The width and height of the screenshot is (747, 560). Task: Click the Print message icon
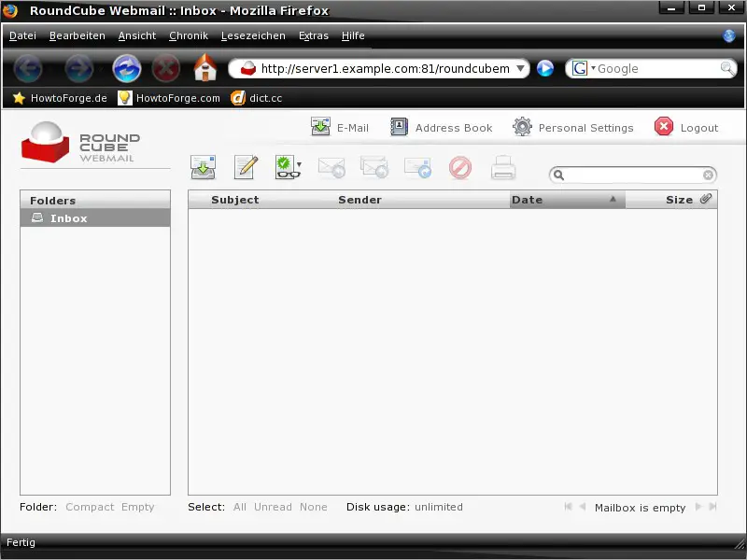pyautogui.click(x=503, y=168)
